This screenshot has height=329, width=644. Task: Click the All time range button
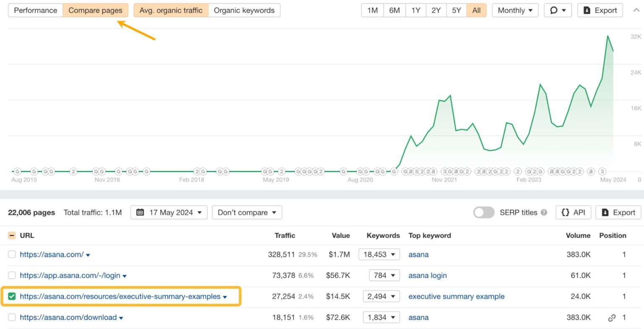(x=476, y=10)
